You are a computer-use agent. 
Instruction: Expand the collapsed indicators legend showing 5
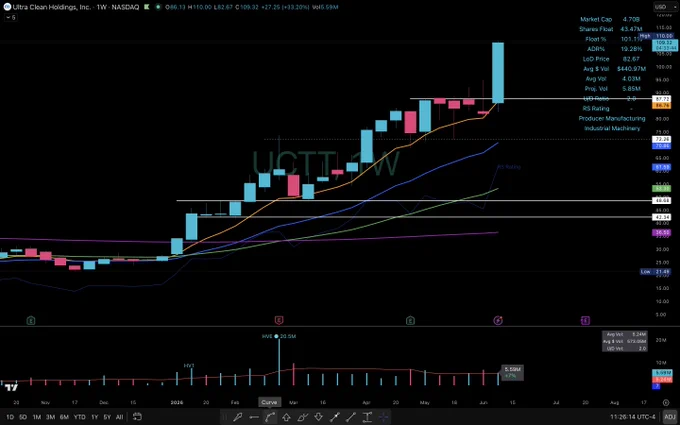click(x=10, y=17)
